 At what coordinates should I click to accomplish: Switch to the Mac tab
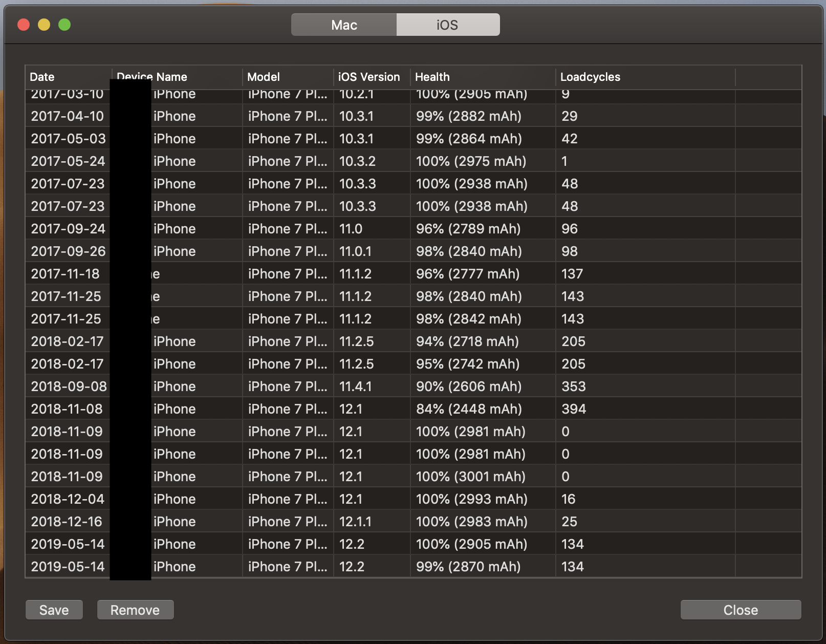pos(344,25)
